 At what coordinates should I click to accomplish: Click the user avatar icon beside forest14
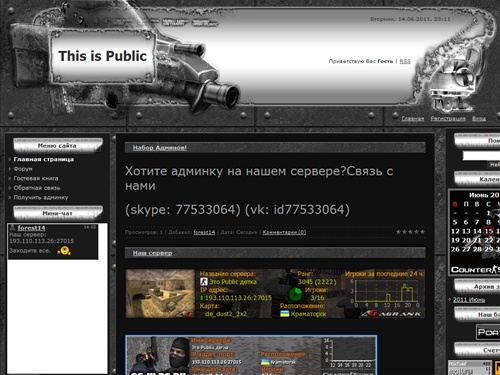tap(13, 228)
